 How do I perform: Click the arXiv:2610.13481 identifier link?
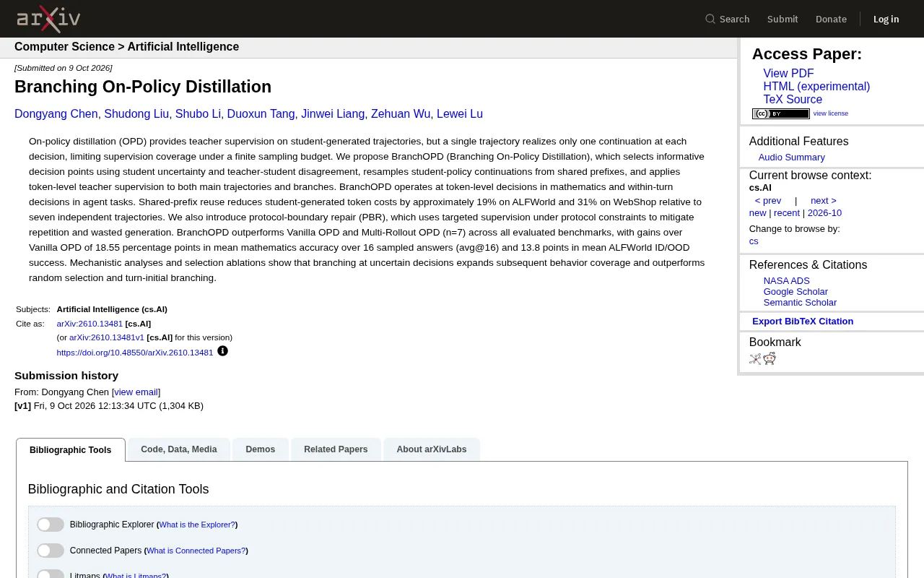(90, 324)
